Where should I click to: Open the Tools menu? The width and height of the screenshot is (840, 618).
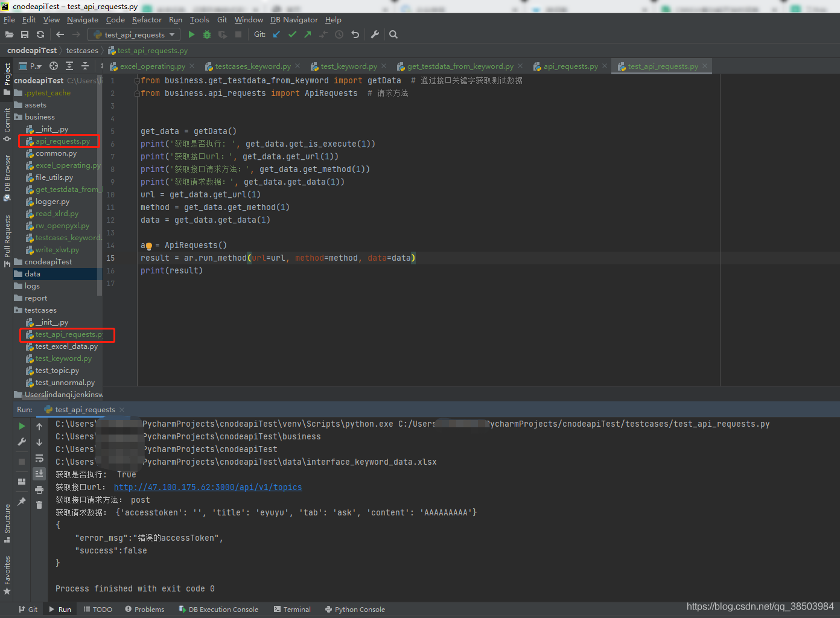(199, 20)
